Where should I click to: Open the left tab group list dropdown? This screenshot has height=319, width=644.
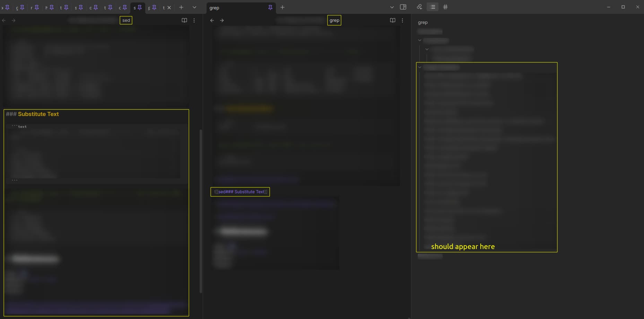click(x=194, y=7)
